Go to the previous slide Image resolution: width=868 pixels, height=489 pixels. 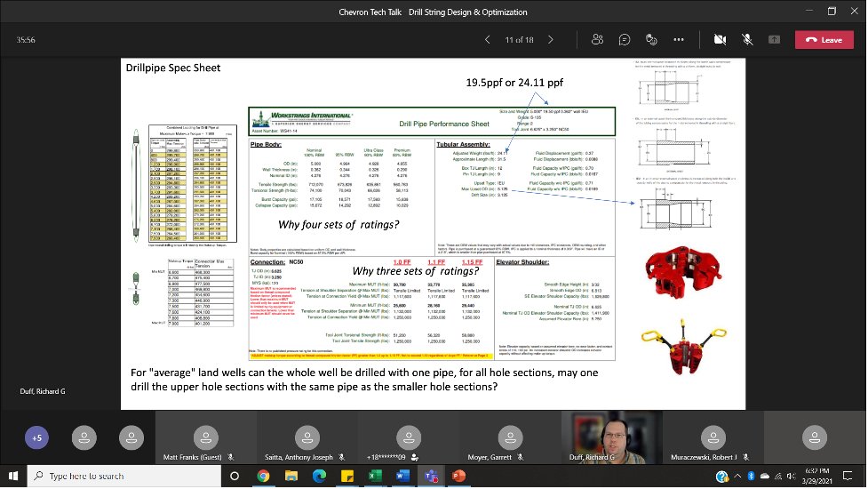coord(487,40)
